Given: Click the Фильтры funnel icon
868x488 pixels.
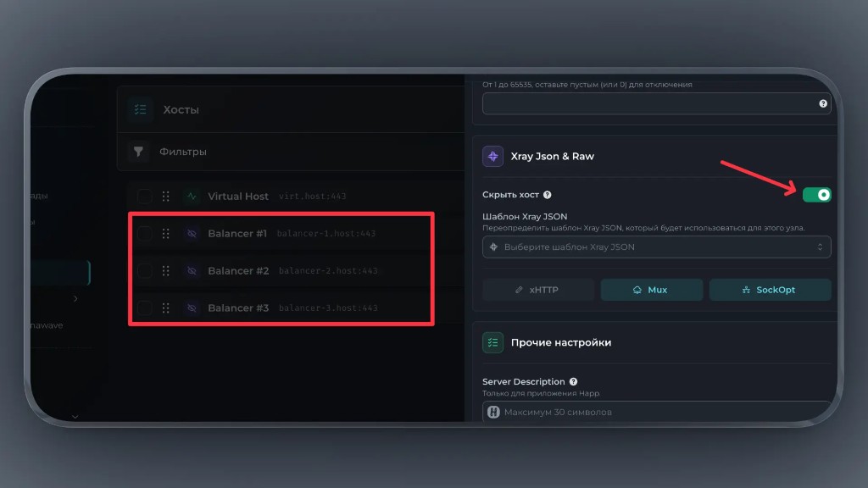Looking at the screenshot, I should click(x=138, y=152).
